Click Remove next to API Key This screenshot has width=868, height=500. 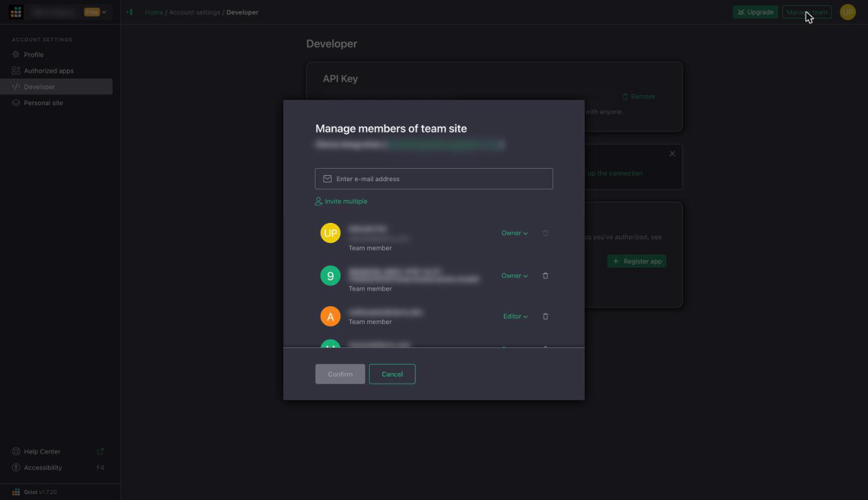pos(638,97)
